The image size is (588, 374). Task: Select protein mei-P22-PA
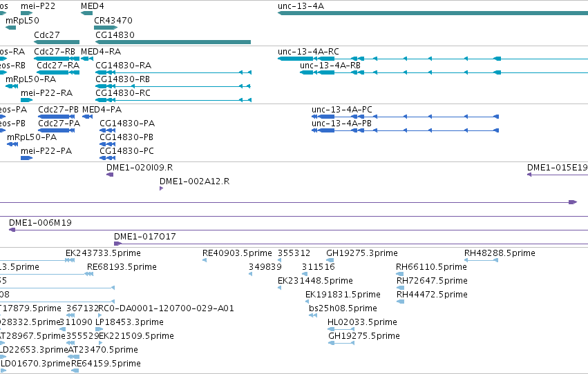pos(27,158)
